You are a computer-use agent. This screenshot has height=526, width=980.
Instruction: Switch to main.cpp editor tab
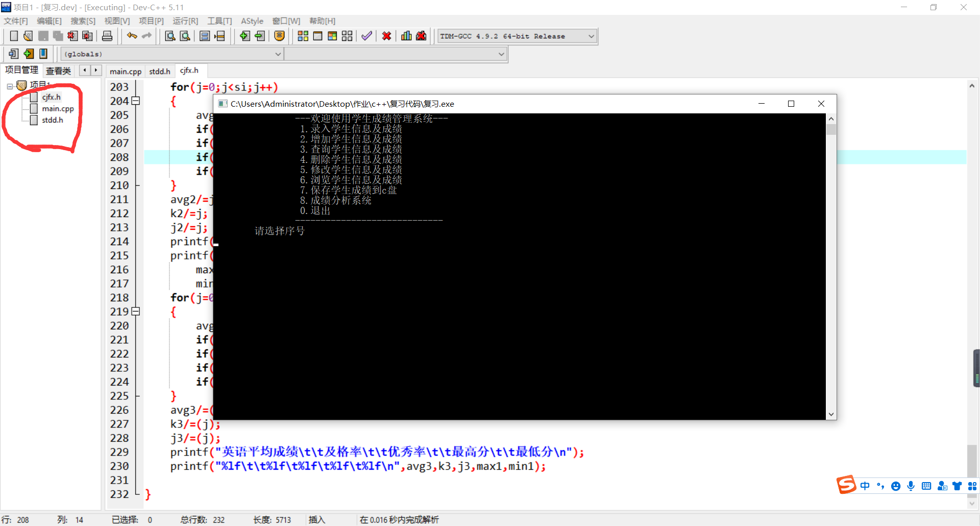[126, 71]
